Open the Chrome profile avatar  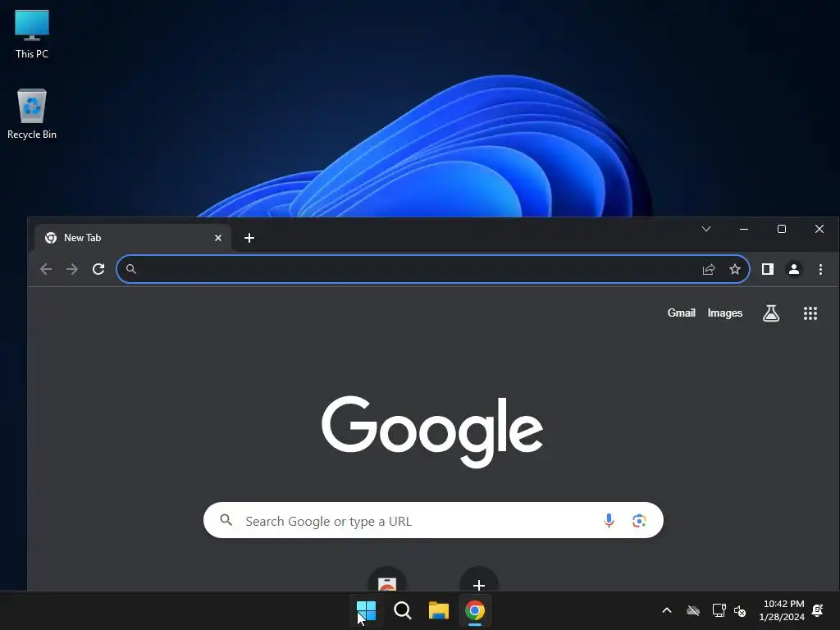tap(794, 269)
